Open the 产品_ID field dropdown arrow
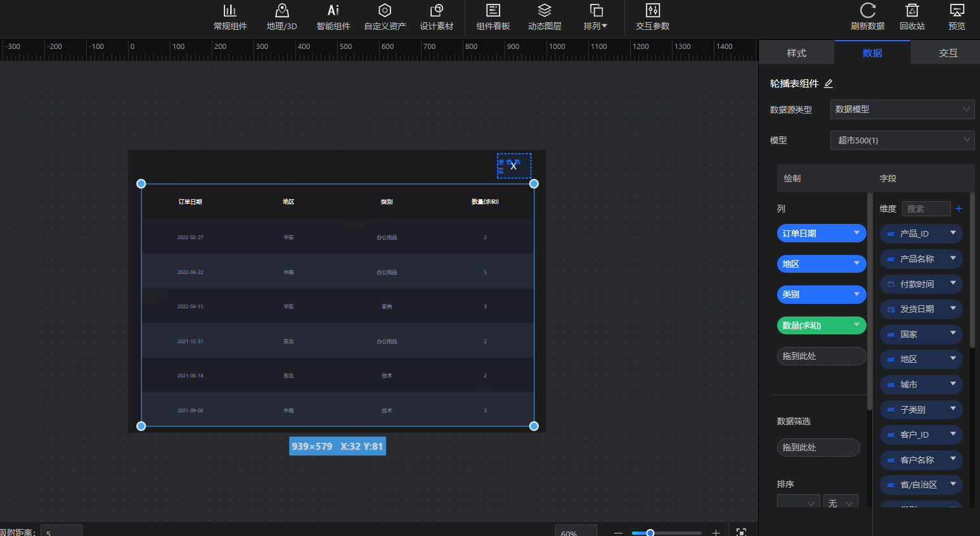The height and width of the screenshot is (536, 980). pos(953,233)
